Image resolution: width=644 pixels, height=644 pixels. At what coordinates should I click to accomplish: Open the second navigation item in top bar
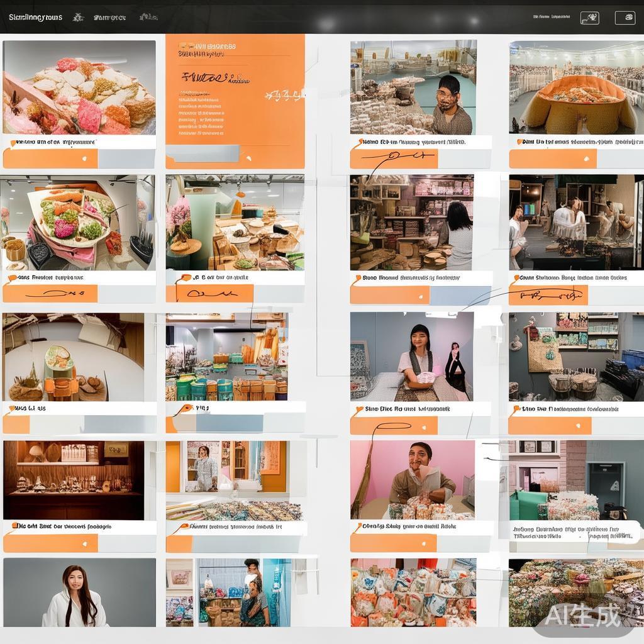(x=109, y=18)
